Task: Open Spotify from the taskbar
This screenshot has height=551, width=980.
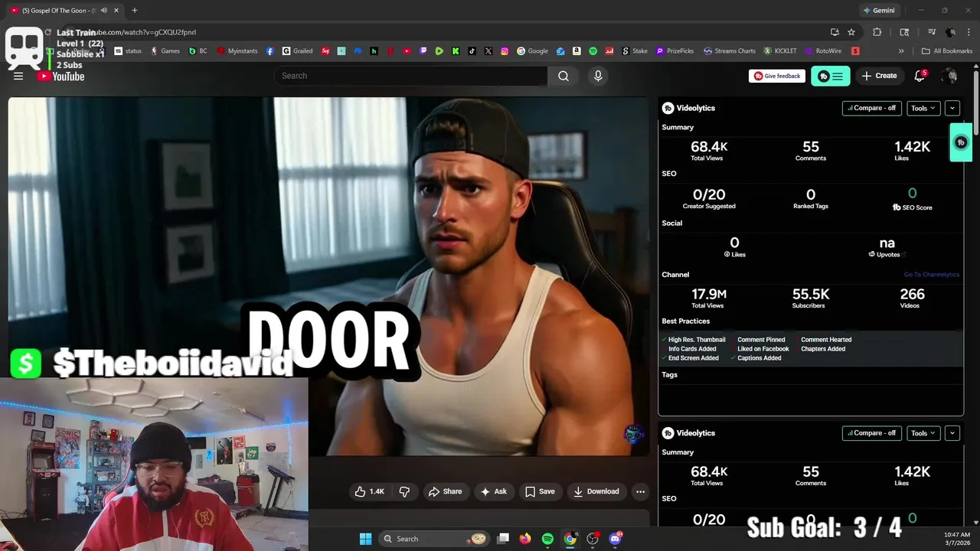Action: point(547,539)
